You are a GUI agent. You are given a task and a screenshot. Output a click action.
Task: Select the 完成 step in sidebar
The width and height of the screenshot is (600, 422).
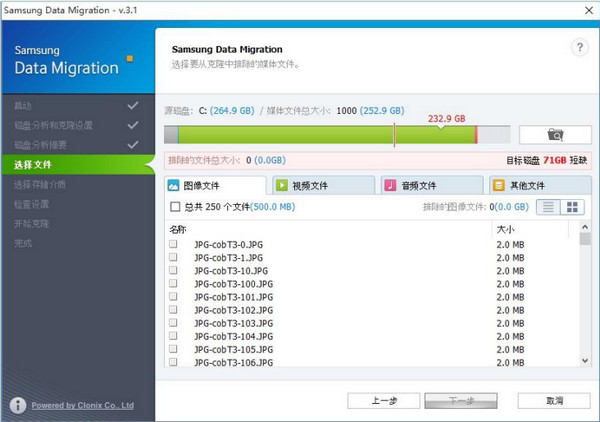point(23,243)
